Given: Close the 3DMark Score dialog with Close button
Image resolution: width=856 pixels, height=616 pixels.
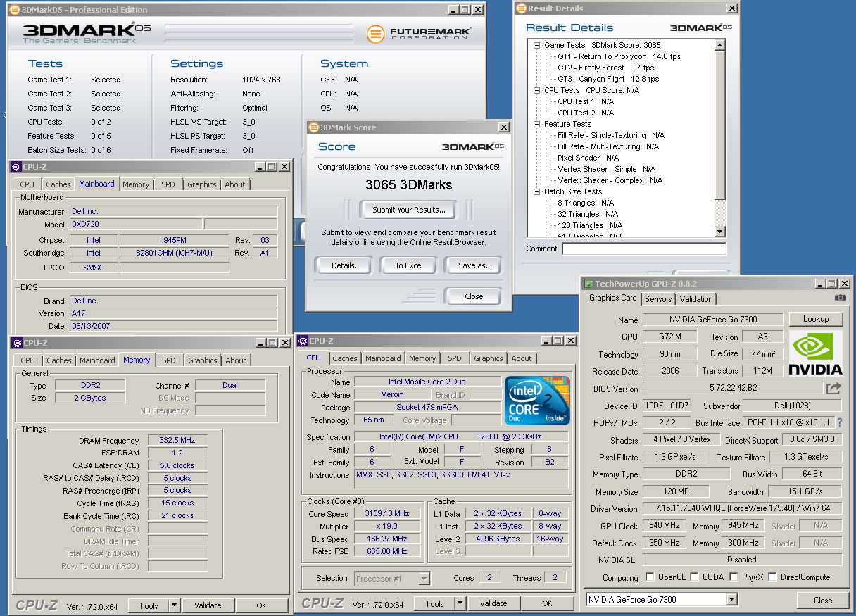Looking at the screenshot, I should 474,296.
